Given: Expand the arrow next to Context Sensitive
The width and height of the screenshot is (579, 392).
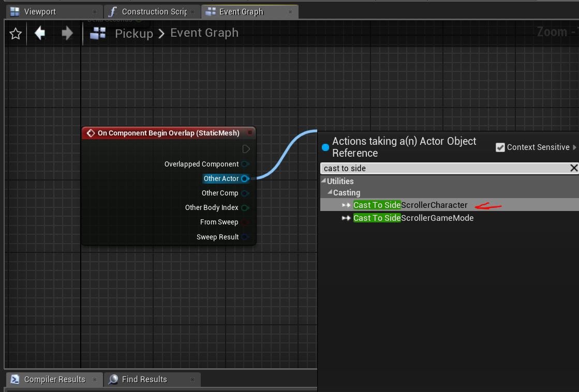Looking at the screenshot, I should click(x=575, y=147).
